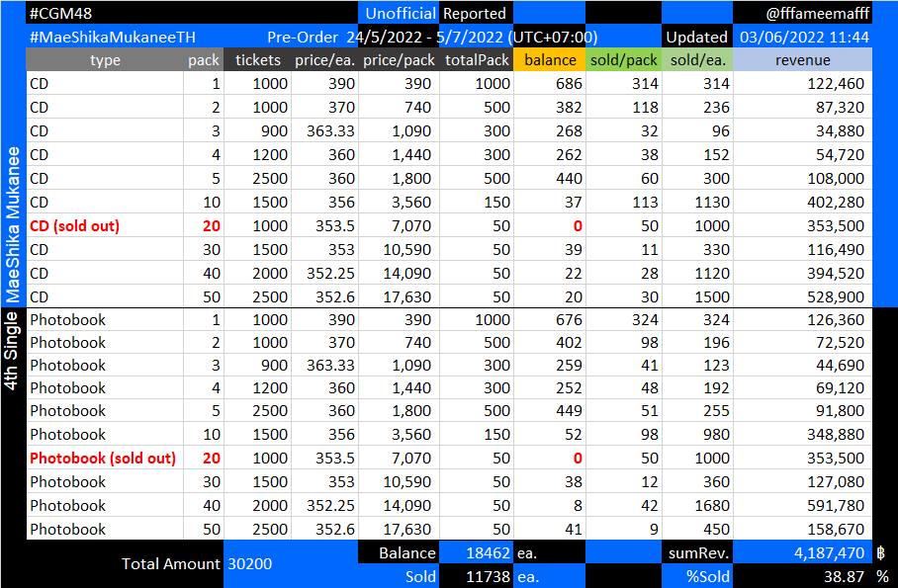Select the revenue cell 44,690
898x588 pixels.
coord(802,366)
